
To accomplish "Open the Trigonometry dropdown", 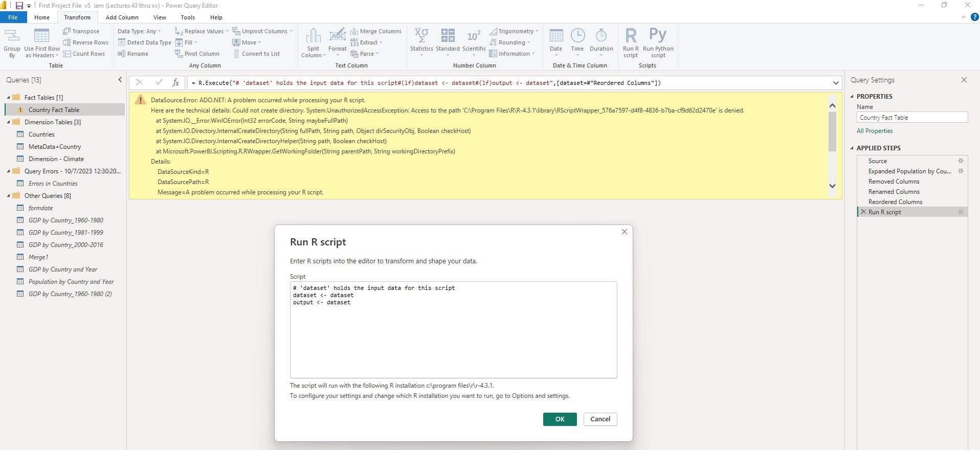I will (x=514, y=31).
